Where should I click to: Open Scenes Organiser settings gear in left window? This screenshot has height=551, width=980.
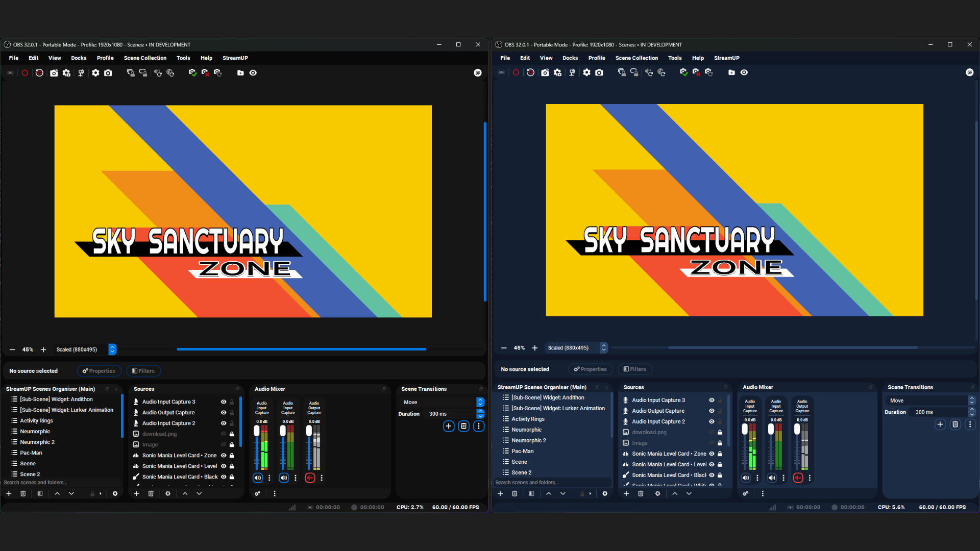click(115, 493)
